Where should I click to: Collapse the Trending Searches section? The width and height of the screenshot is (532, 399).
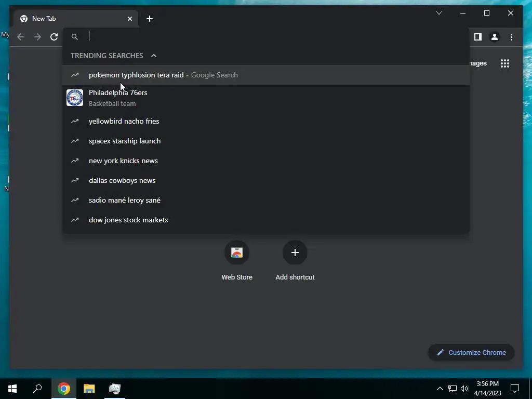(154, 56)
